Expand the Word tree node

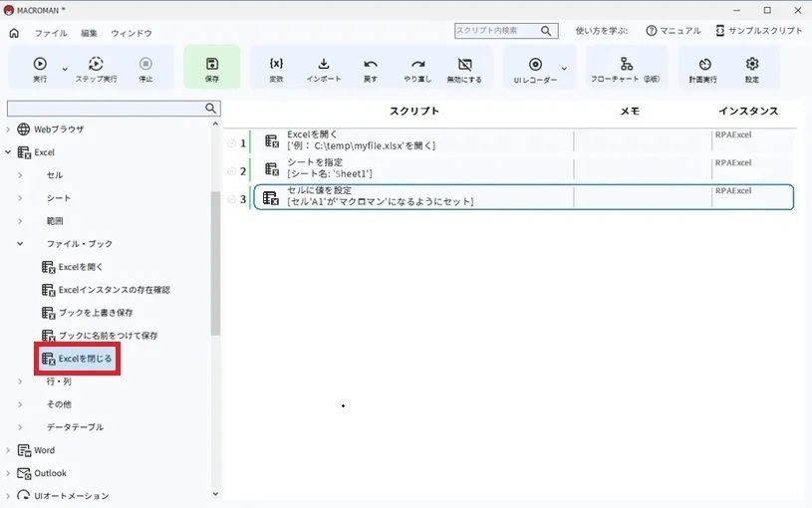click(8, 450)
